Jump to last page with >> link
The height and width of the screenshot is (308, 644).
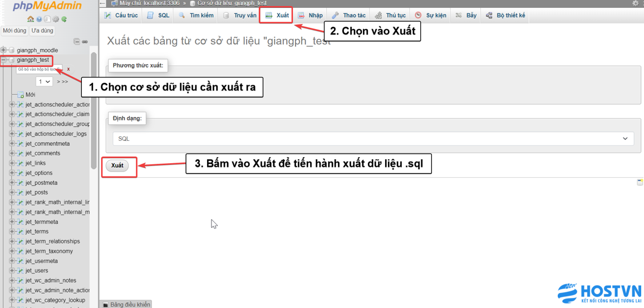65,82
